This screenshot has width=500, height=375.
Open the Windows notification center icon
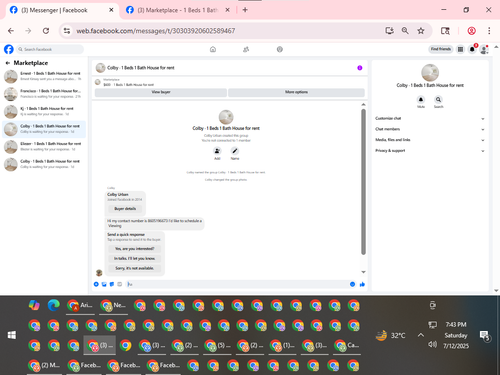click(x=484, y=336)
